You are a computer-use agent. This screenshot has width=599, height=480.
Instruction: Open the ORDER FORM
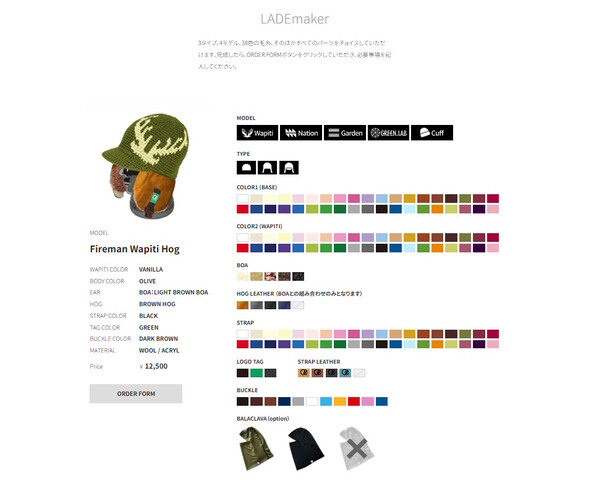click(136, 393)
